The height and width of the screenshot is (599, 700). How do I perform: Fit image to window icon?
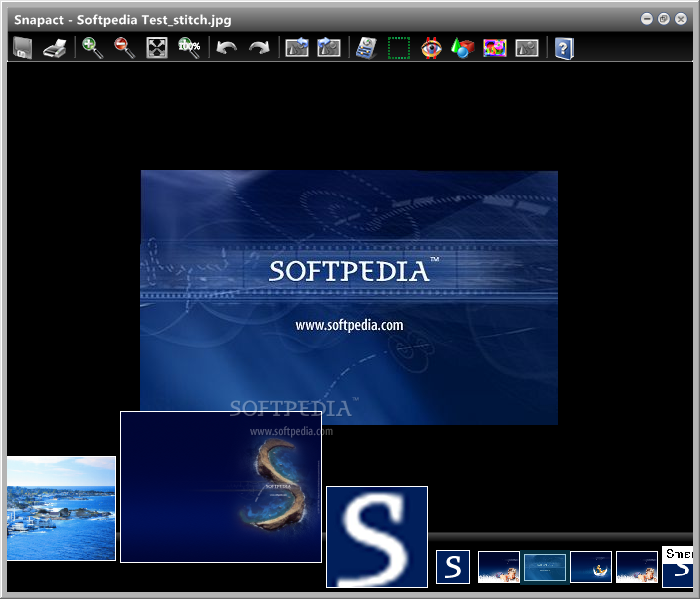point(157,48)
